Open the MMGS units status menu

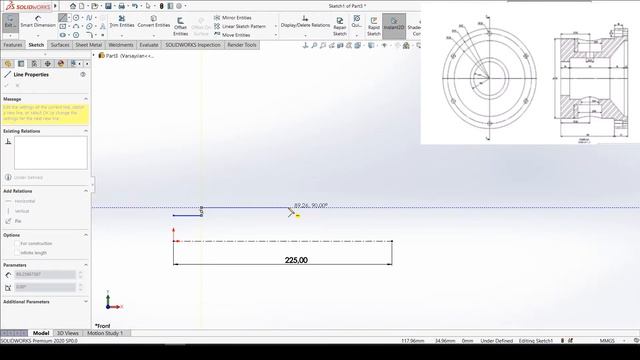[x=607, y=340]
